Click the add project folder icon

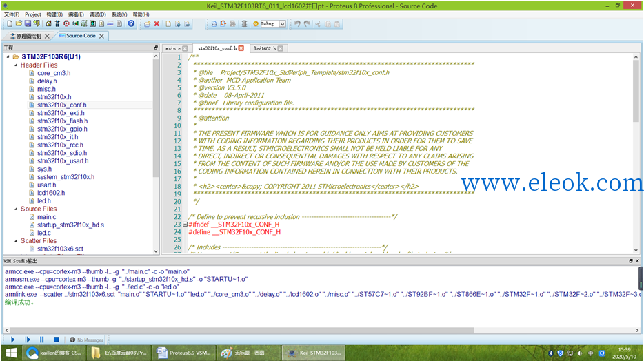147,24
